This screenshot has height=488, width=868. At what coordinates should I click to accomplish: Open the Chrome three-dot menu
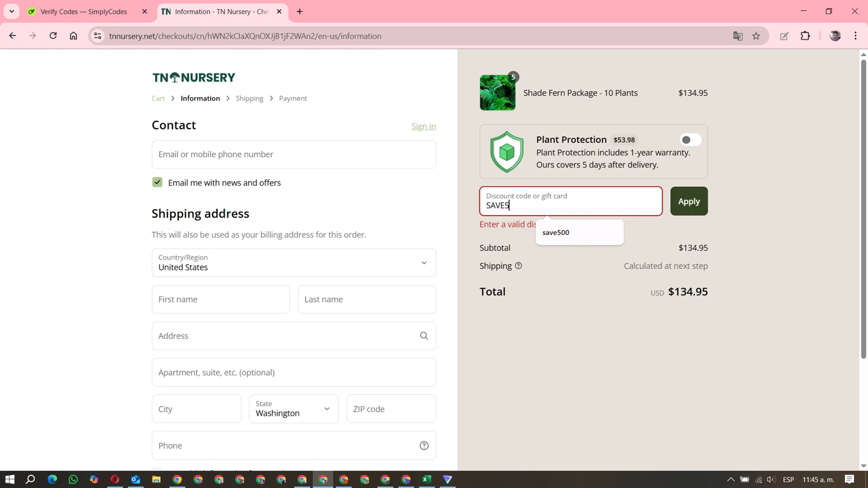[856, 36]
